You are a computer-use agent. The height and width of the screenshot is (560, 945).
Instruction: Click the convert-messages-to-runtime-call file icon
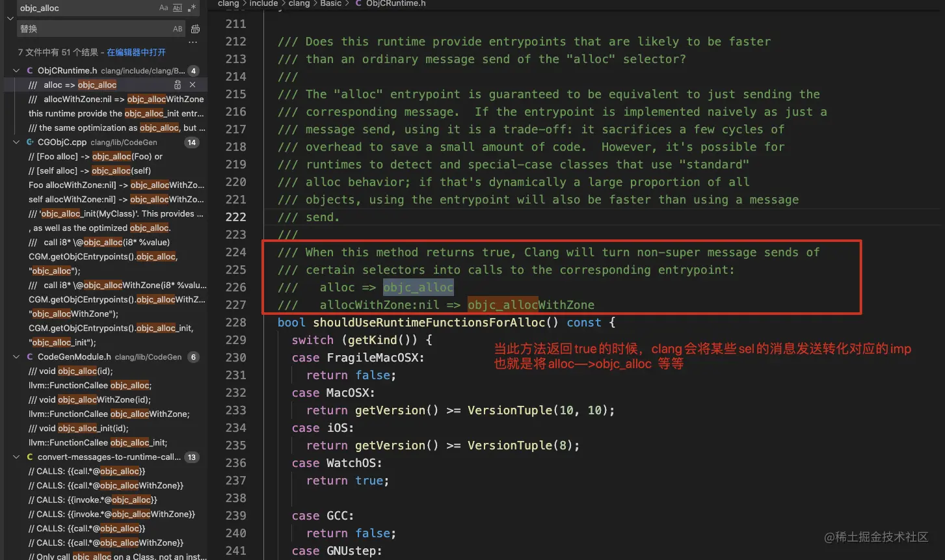point(30,457)
